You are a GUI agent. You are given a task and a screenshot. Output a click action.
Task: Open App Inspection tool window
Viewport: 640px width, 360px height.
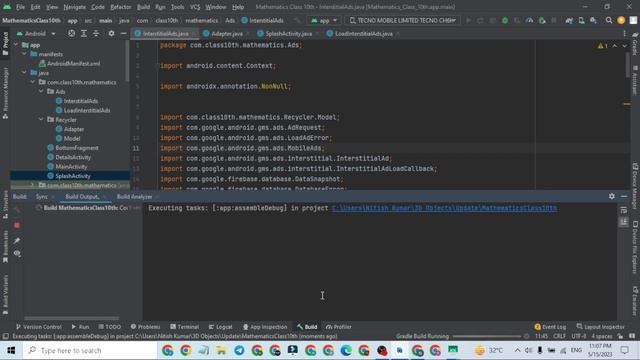pyautogui.click(x=265, y=327)
